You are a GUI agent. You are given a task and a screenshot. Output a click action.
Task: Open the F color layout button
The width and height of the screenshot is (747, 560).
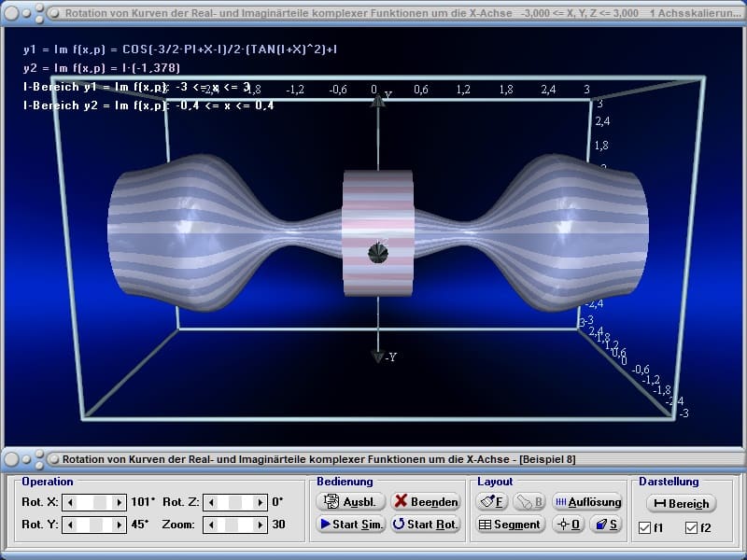tap(492, 501)
